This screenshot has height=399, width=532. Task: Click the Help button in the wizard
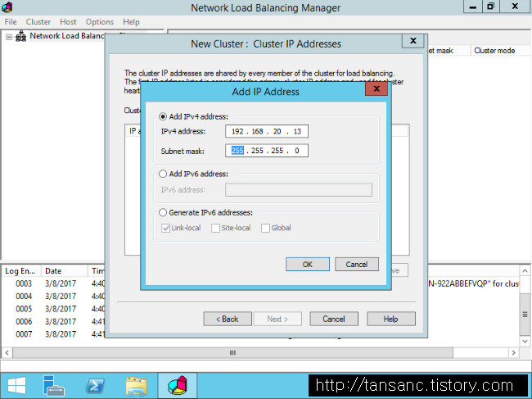click(391, 319)
